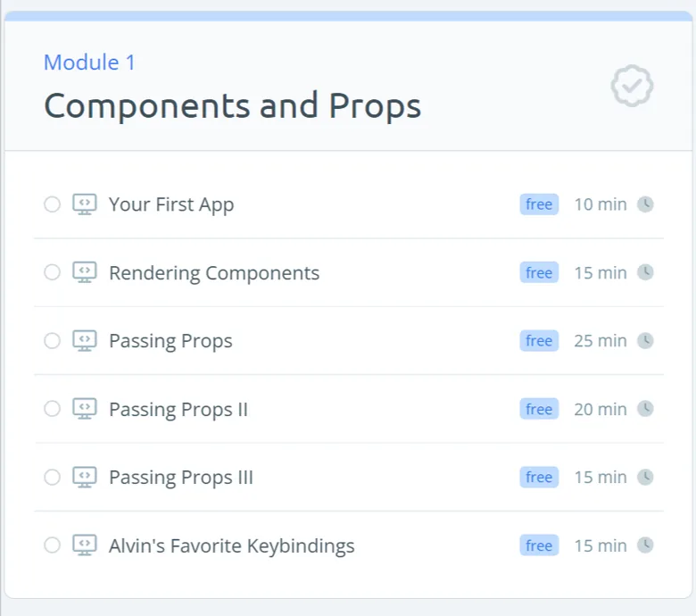The width and height of the screenshot is (696, 616).
Task: Click the code monitor icon beside Passing Props III
Action: coord(85,477)
